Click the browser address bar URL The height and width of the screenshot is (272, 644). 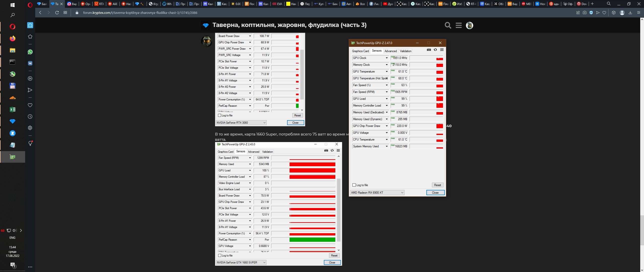pos(140,13)
